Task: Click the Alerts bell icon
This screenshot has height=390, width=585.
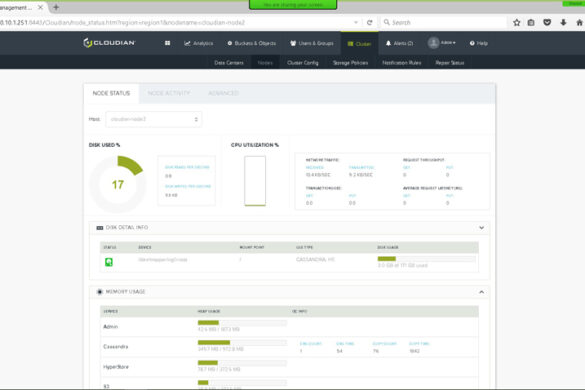Action: point(388,43)
